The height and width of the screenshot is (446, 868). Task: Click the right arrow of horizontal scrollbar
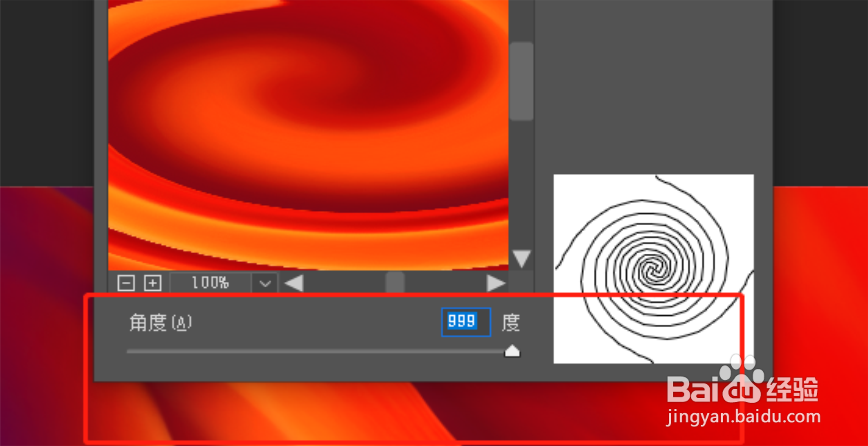495,283
